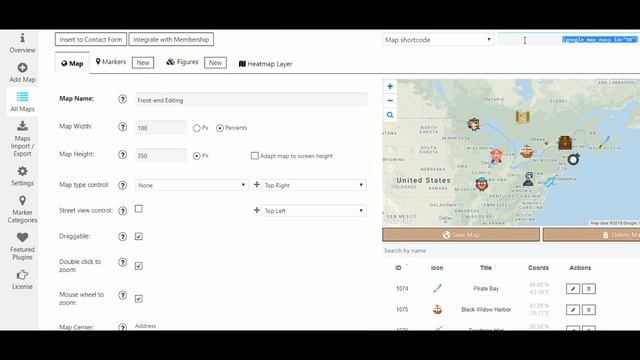Click help icon next to Mouse wheel to zoom
Screen dimensions: 640x360
click(122, 295)
